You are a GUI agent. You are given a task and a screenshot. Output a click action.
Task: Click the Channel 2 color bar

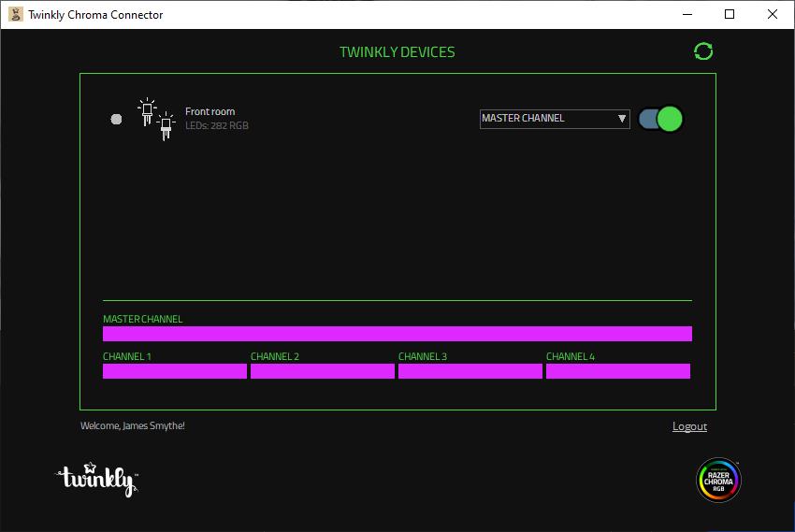[322, 371]
